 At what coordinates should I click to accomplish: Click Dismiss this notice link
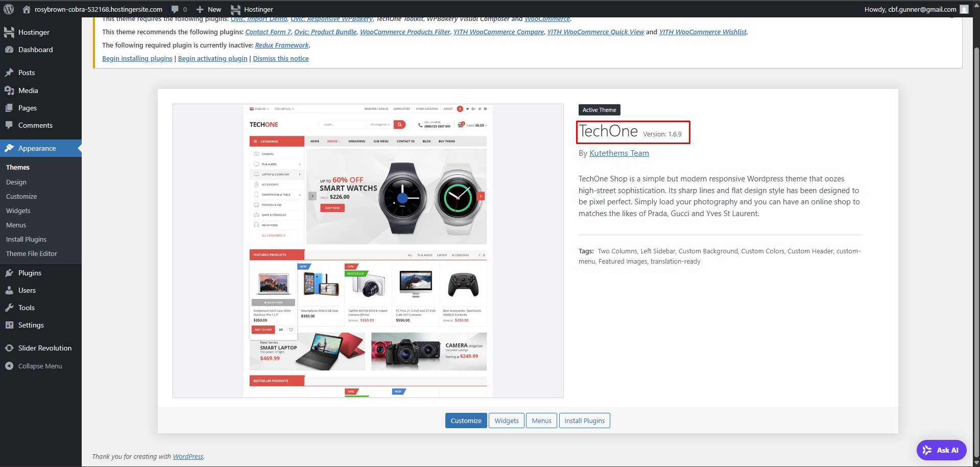(281, 58)
